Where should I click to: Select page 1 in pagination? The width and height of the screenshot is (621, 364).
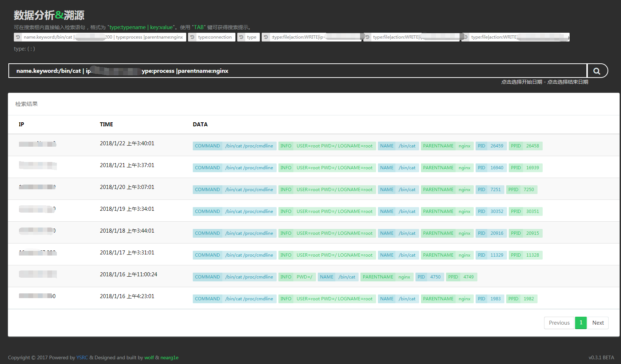[581, 323]
